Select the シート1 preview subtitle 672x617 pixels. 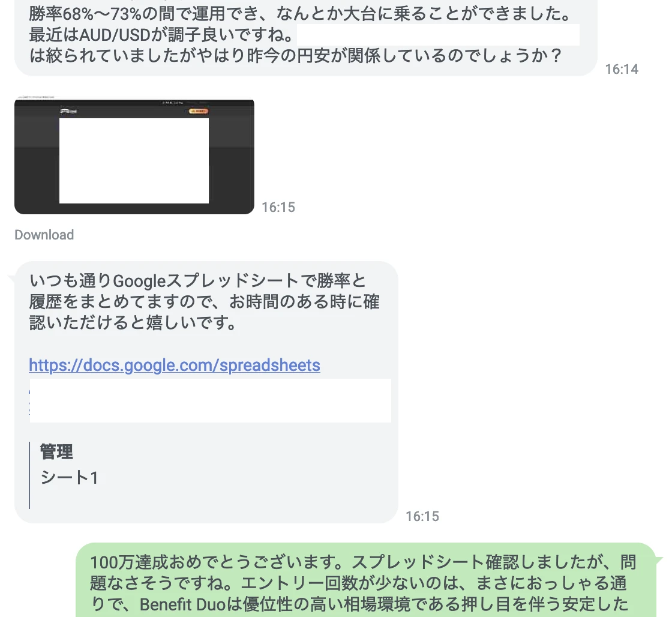click(x=70, y=477)
